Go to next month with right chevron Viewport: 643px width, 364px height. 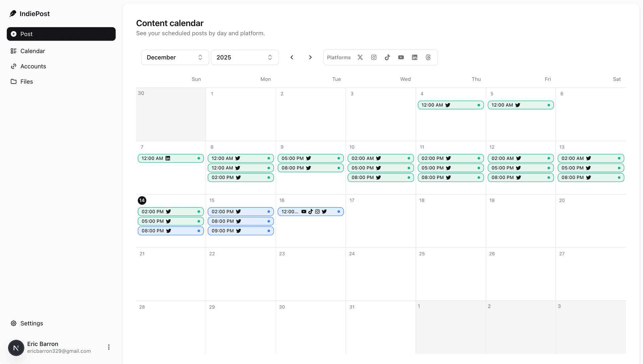pyautogui.click(x=310, y=57)
